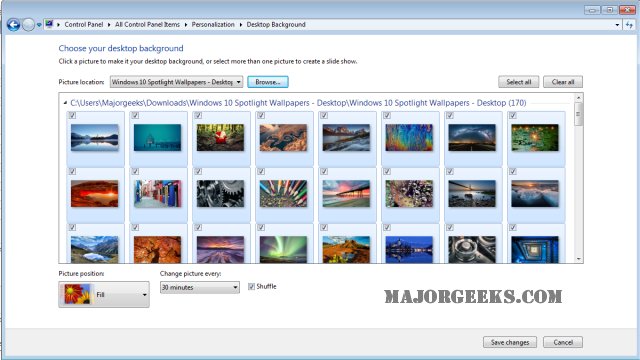This screenshot has width=640, height=360.
Task: Select the red arch sunrise wallpaper thumbnail
Action: (x=94, y=193)
